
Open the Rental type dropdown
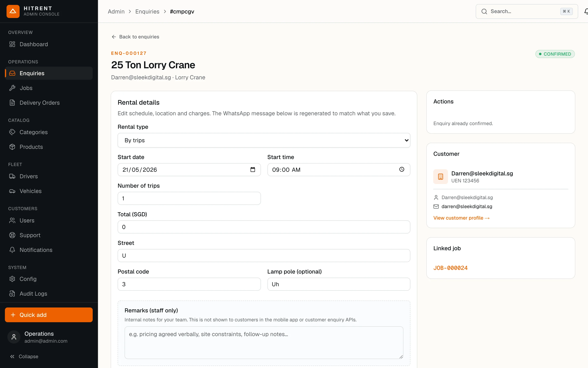[x=264, y=140]
